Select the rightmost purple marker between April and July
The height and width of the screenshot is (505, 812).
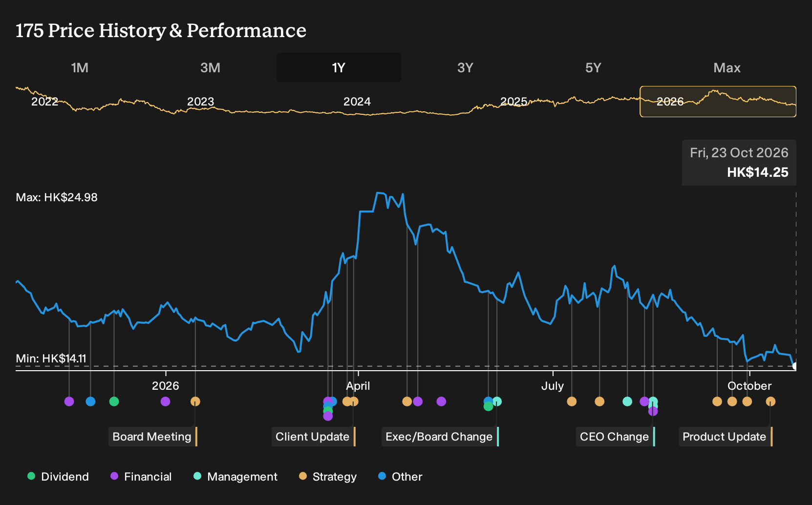point(441,401)
